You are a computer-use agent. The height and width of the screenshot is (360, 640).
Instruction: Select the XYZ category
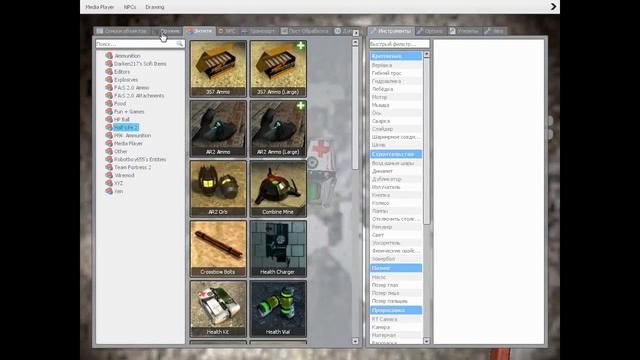[x=118, y=183]
